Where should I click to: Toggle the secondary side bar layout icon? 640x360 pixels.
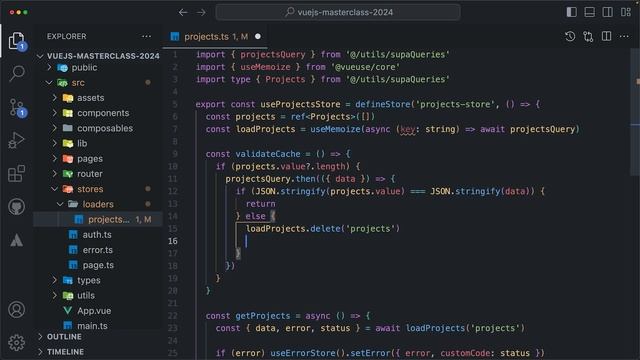pos(607,12)
